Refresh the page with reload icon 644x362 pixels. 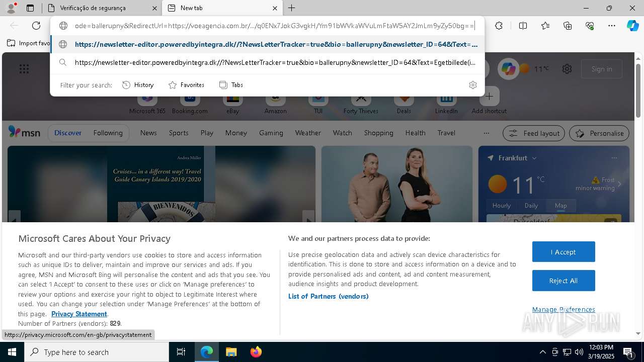(36, 26)
